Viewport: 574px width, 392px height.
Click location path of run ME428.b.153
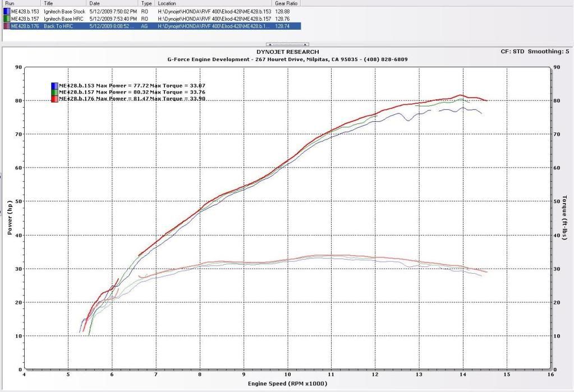(x=214, y=12)
